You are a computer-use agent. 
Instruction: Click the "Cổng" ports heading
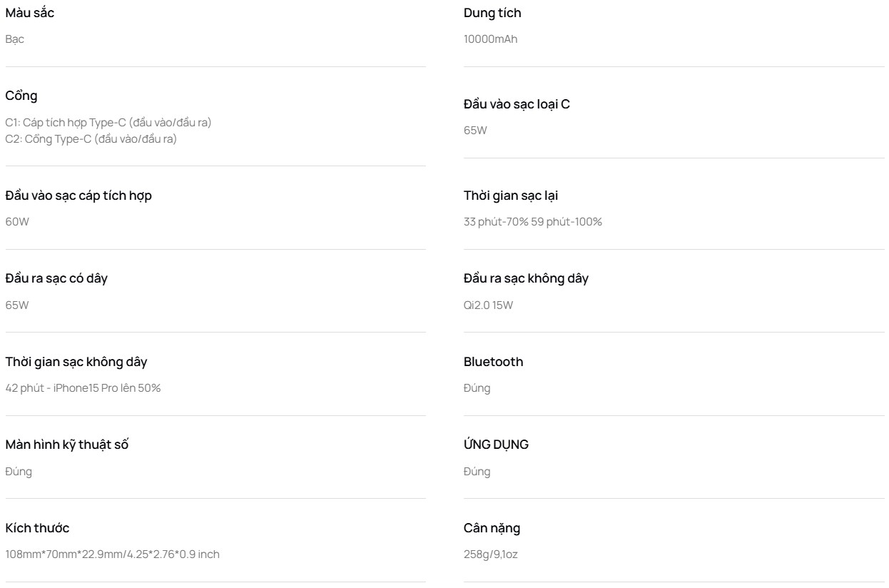pos(21,96)
